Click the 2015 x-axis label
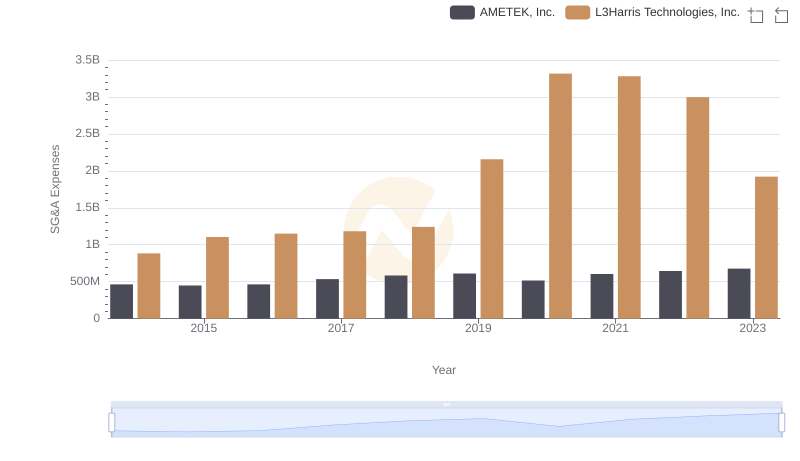Screen dimensions: 800x461 click(204, 328)
